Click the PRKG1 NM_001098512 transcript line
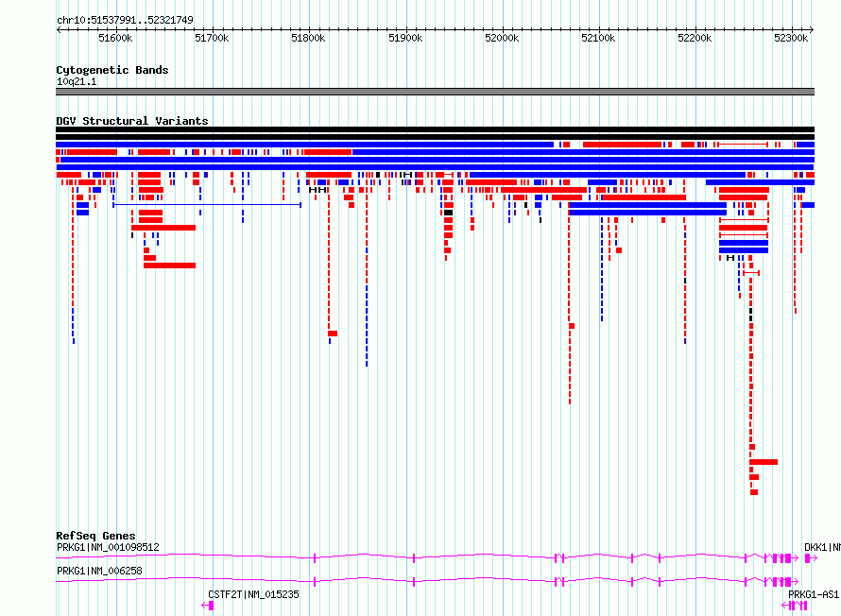 (427, 557)
